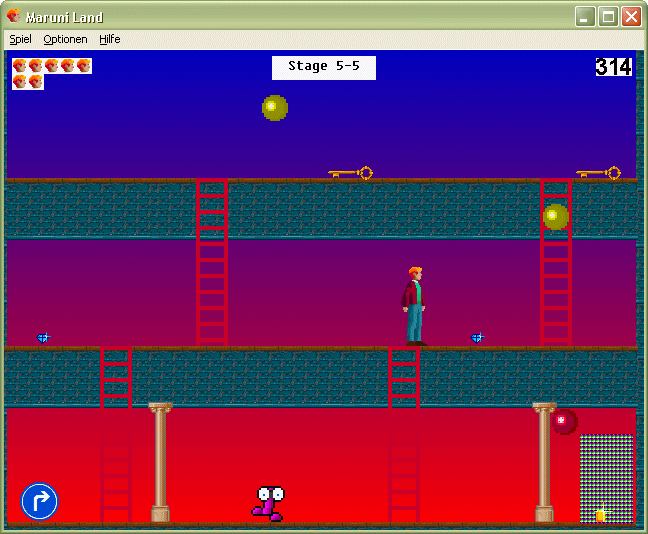
Task: Open the Hilfe menu
Action: click(x=110, y=39)
